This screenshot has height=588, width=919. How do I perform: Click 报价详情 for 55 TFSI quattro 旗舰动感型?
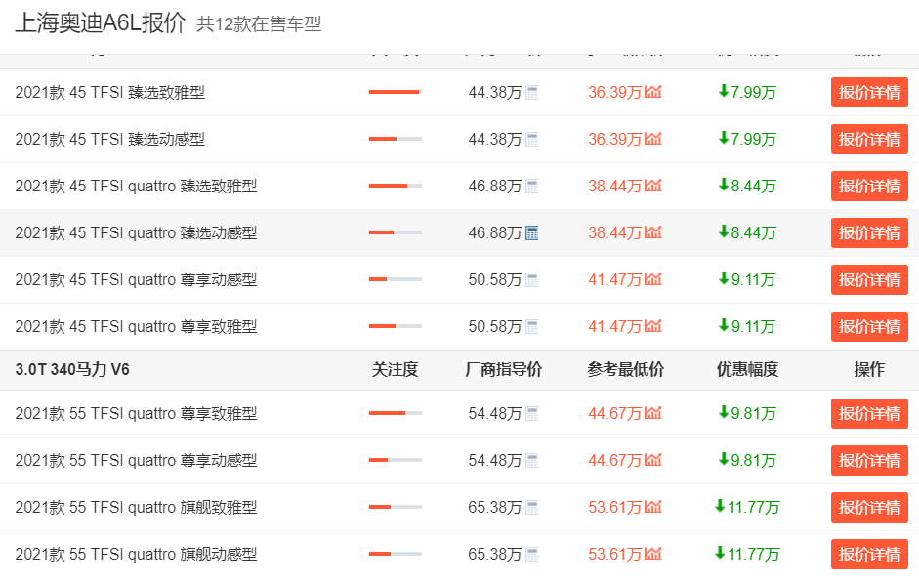pyautogui.click(x=869, y=555)
